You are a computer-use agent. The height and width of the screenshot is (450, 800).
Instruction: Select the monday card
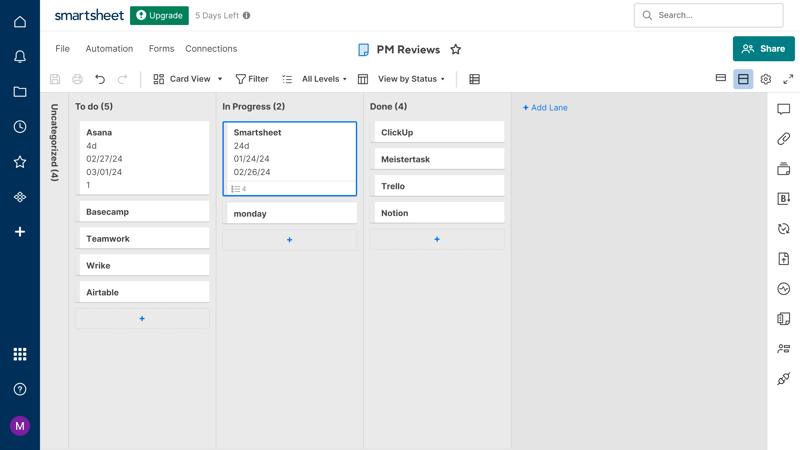tap(289, 213)
